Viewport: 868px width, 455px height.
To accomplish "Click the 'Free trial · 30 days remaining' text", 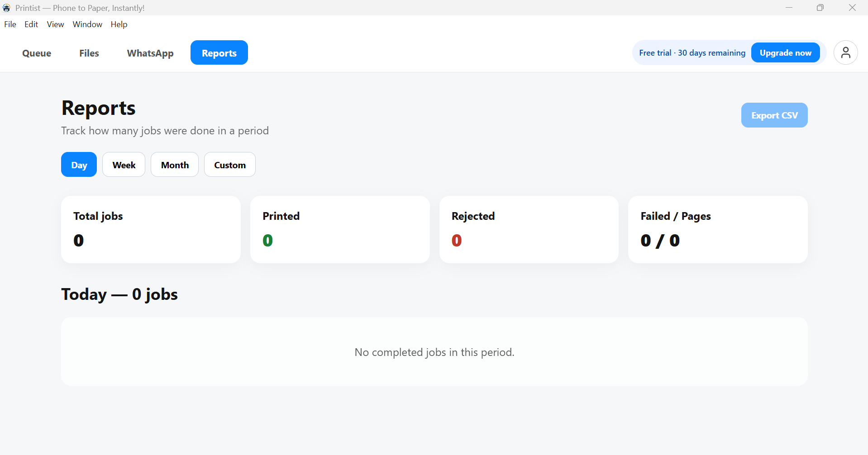I will point(692,53).
